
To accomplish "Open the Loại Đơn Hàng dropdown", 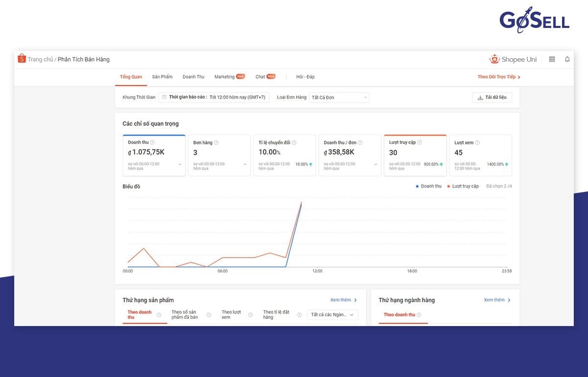I will [339, 97].
